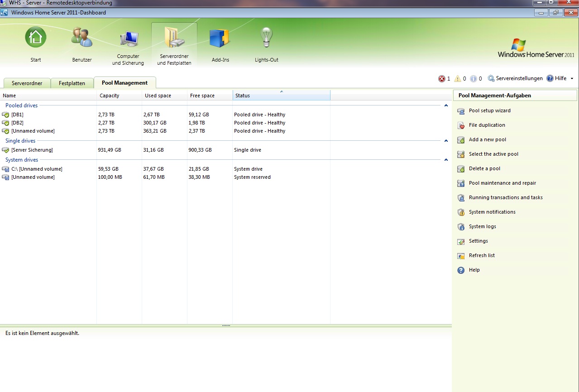The width and height of the screenshot is (579, 392).
Task: Click the 931,49 GB capacity cell
Action: 110,150
